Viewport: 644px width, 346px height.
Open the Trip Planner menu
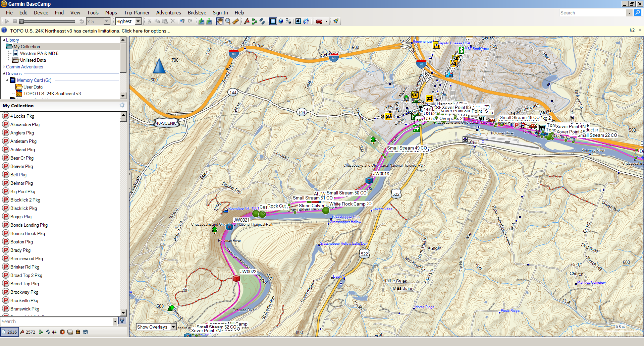(137, 13)
